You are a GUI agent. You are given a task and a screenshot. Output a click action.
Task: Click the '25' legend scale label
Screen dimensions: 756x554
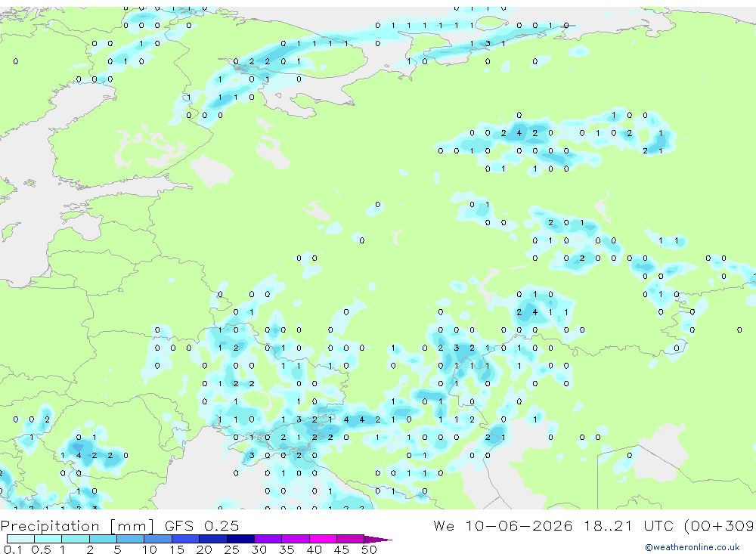point(231,549)
